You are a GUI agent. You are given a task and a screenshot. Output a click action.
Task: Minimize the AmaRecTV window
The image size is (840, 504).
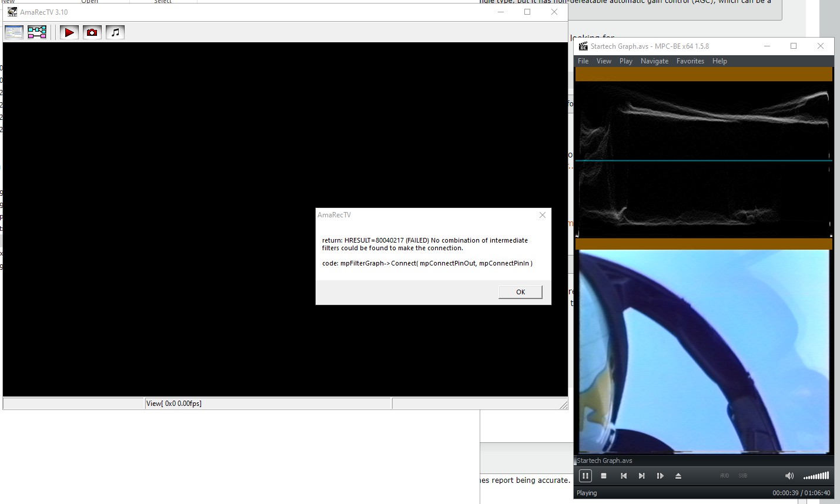501,12
